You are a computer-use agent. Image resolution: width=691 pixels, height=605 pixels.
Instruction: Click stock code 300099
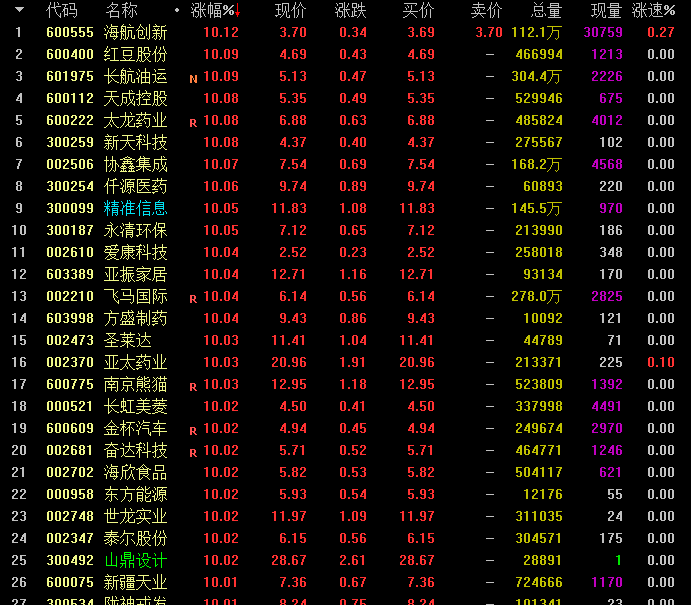click(70, 208)
